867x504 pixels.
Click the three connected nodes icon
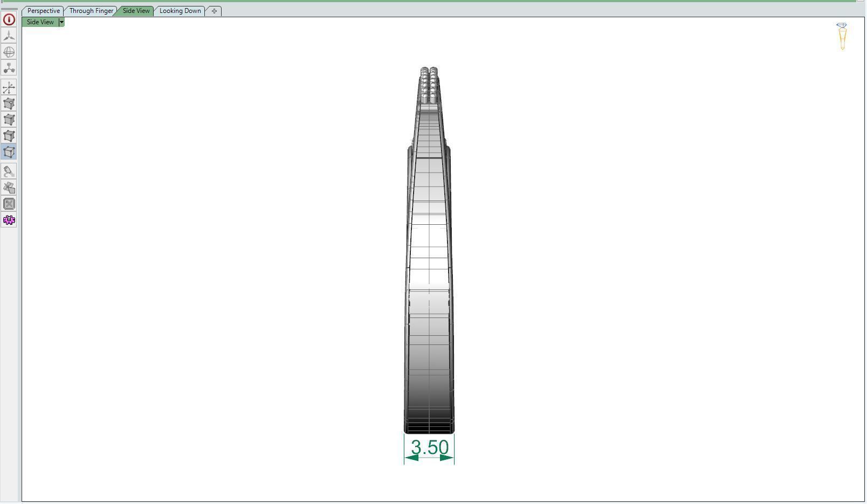[9, 68]
